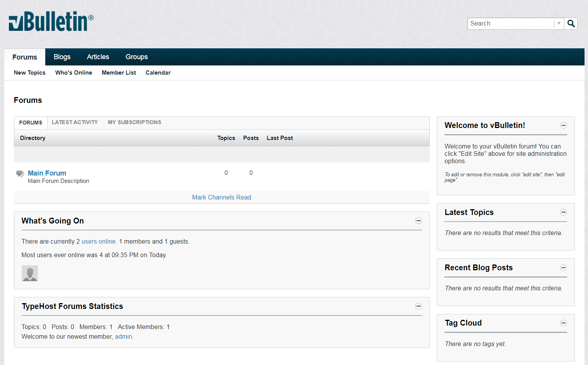This screenshot has height=365, width=588.
Task: Open the search options dropdown arrow
Action: pyautogui.click(x=559, y=23)
